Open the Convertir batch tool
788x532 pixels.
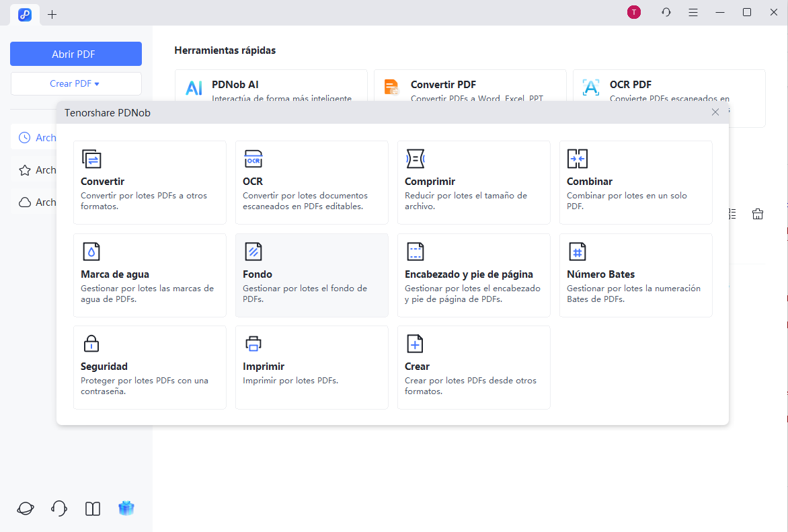149,182
